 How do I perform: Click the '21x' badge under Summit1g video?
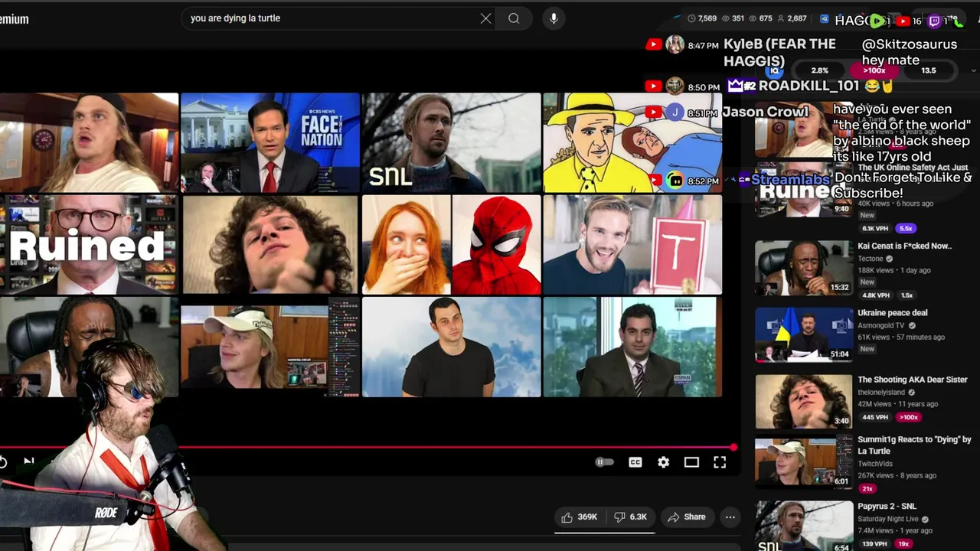click(867, 488)
